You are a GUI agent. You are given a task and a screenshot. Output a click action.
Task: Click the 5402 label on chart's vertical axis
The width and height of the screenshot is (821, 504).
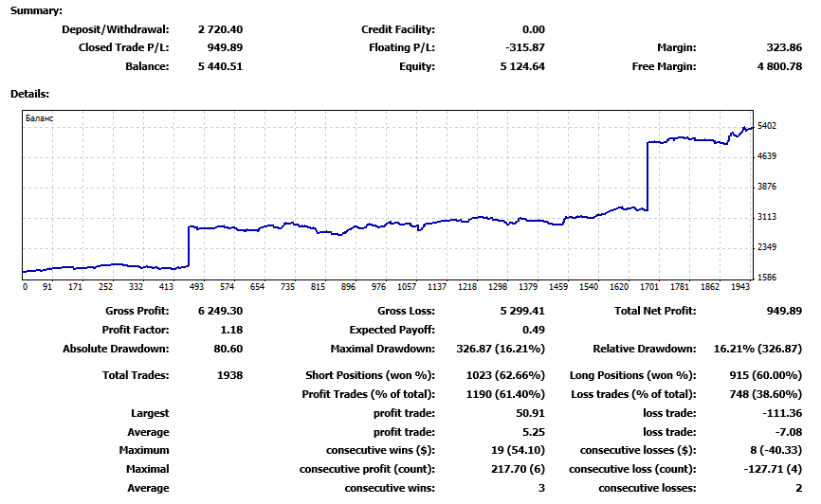[x=768, y=126]
